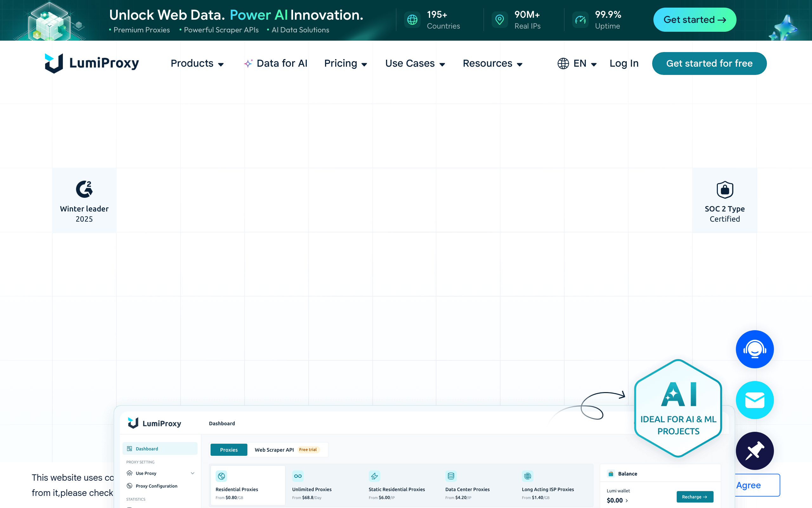
Task: Open the live support headset chat button
Action: 755,349
